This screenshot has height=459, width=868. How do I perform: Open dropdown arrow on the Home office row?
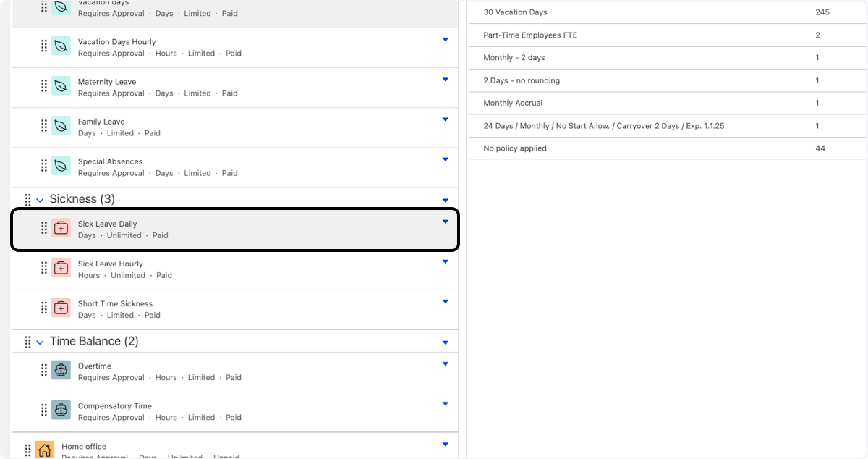(x=445, y=445)
